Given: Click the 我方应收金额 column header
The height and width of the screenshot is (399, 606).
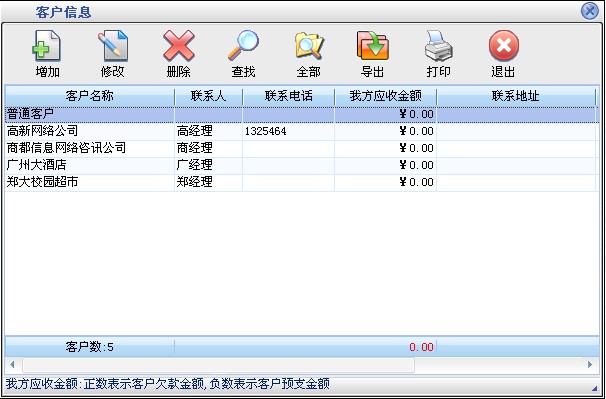Looking at the screenshot, I should [x=386, y=96].
